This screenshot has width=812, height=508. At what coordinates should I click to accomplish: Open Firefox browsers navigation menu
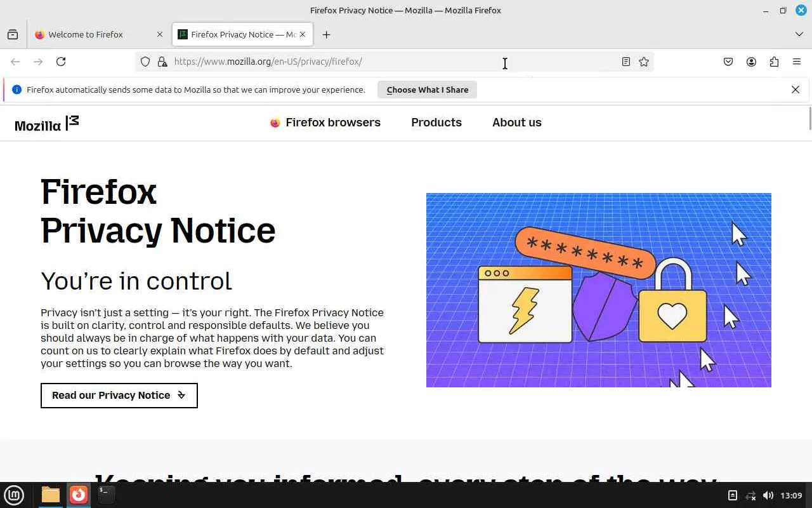325,123
